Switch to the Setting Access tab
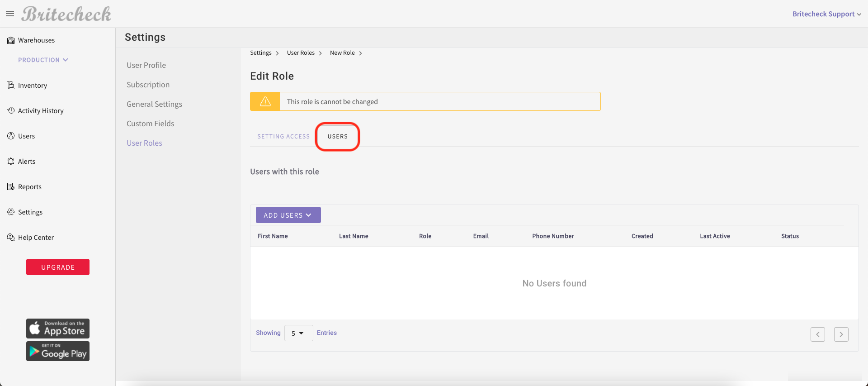This screenshot has height=386, width=868. [283, 136]
